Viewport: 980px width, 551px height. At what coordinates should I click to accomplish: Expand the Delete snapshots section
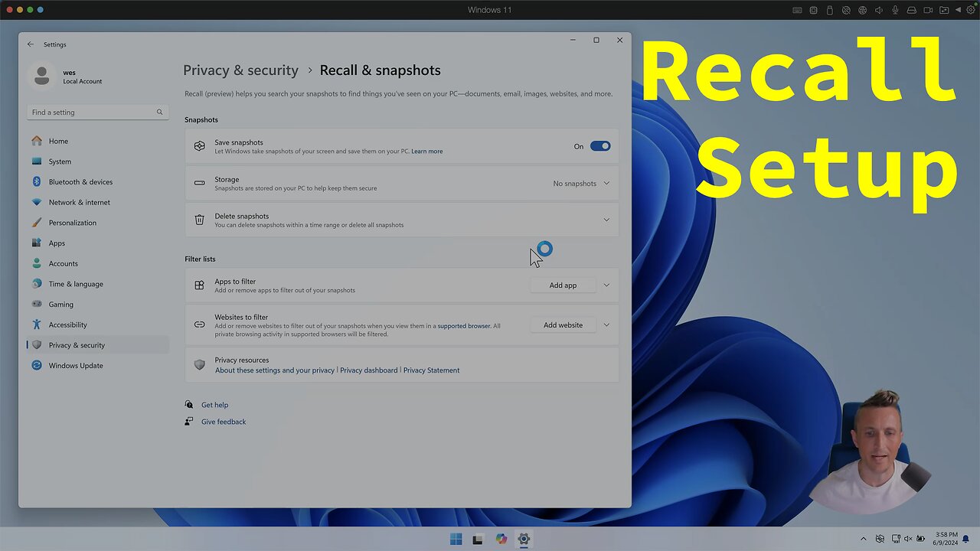pyautogui.click(x=606, y=220)
